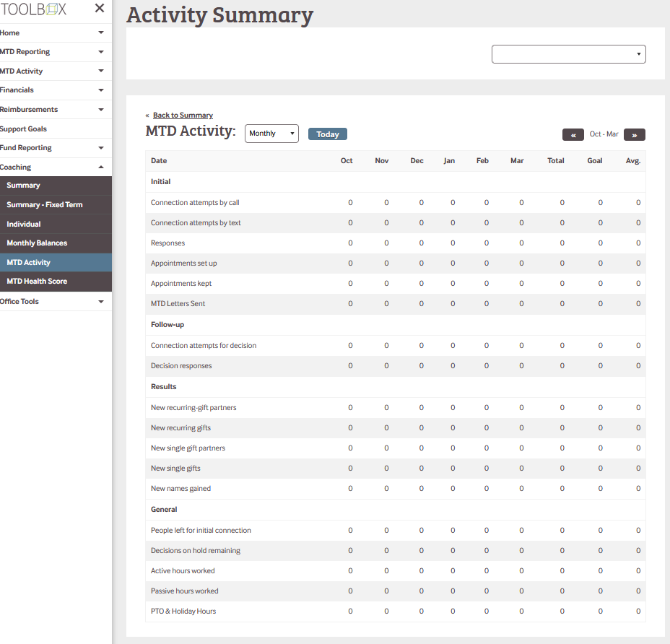Open Connection attempts by call row link
Image resolution: width=670 pixels, height=644 pixels.
tap(195, 203)
